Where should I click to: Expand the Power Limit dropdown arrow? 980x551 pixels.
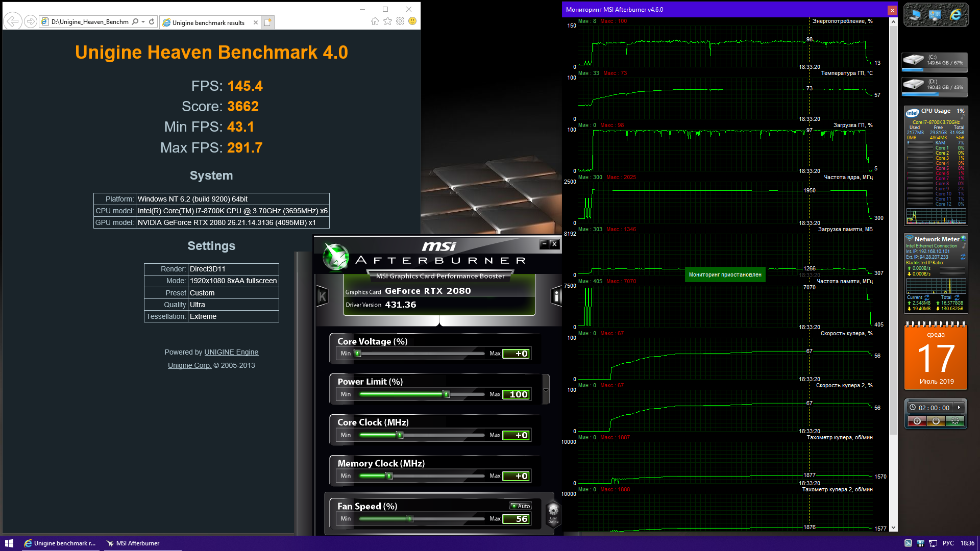(x=546, y=390)
